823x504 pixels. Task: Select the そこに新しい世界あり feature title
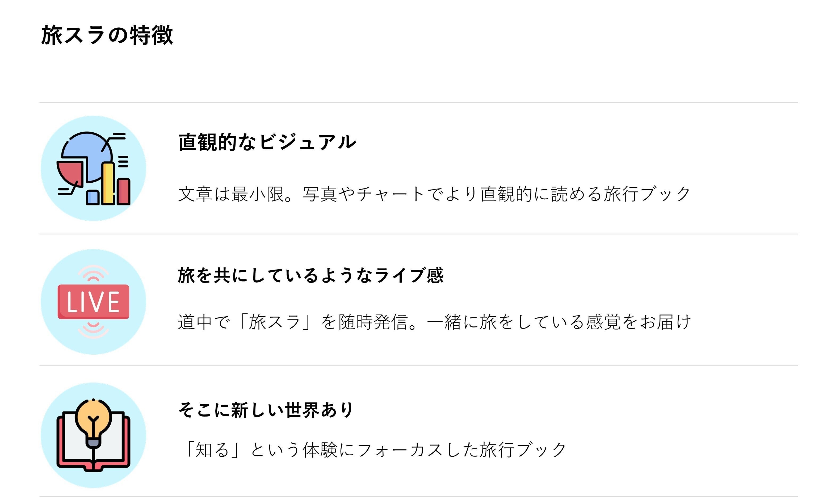[x=266, y=410]
